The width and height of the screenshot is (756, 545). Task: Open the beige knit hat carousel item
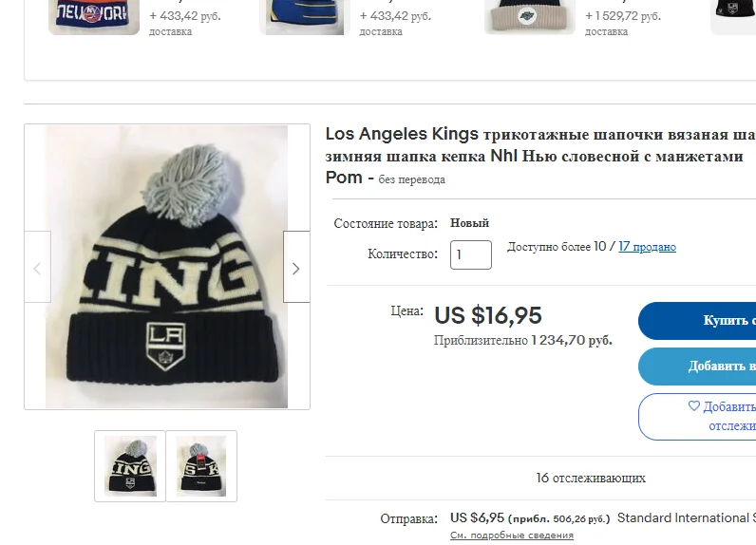click(529, 17)
